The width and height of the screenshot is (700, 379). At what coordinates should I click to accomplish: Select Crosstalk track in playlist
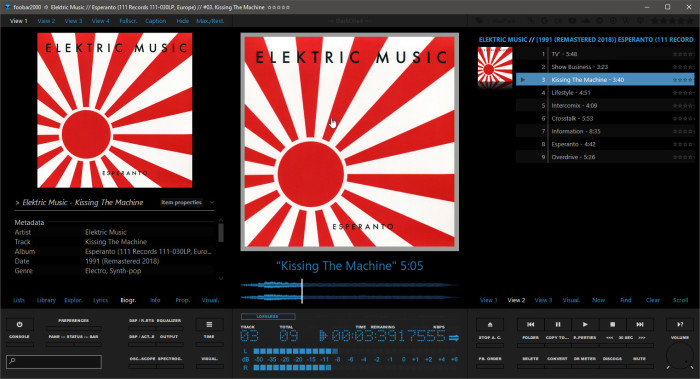pos(605,118)
